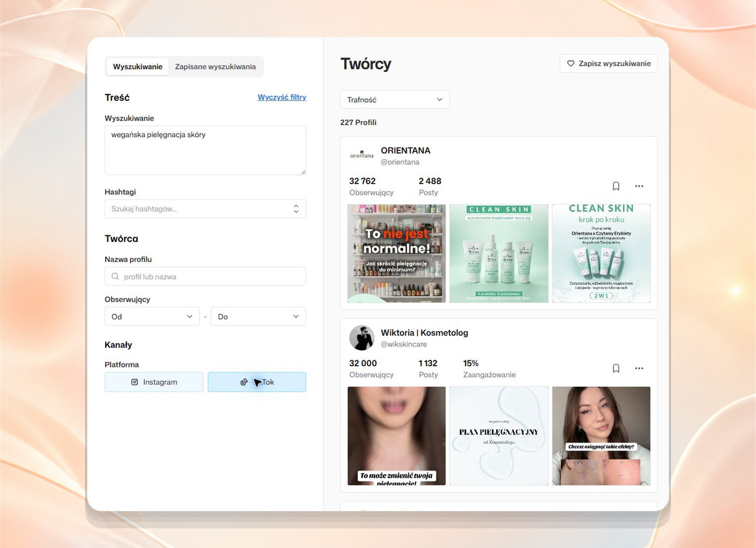Screen dimensions: 756x548
Task: Click the magnifier icon in Nazwa profilu field
Action: (115, 276)
